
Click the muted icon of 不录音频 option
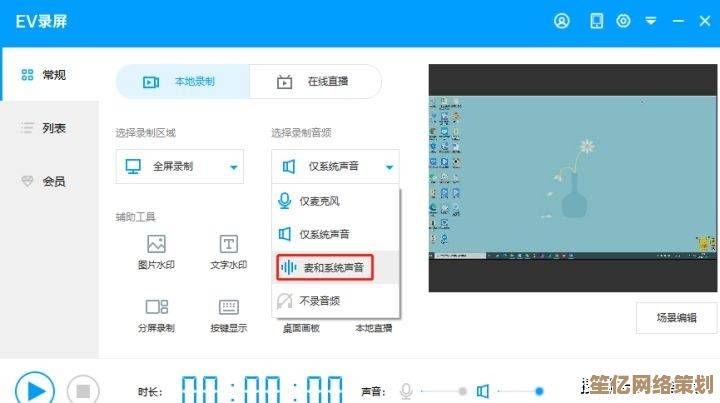(285, 301)
